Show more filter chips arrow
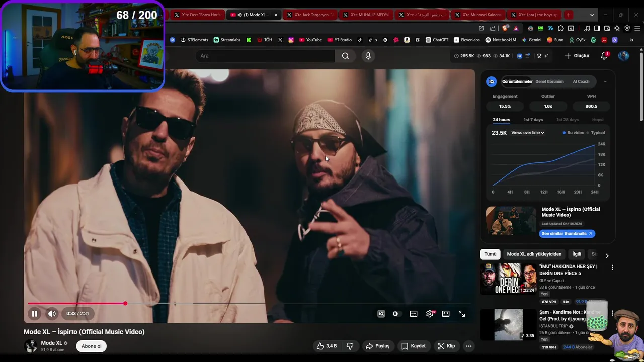 pos(607,255)
